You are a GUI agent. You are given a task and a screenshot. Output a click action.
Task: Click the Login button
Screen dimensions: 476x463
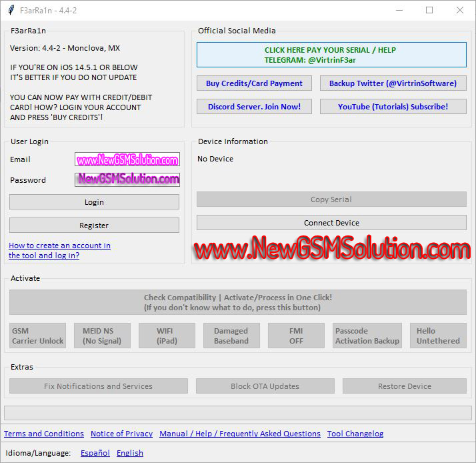94,202
